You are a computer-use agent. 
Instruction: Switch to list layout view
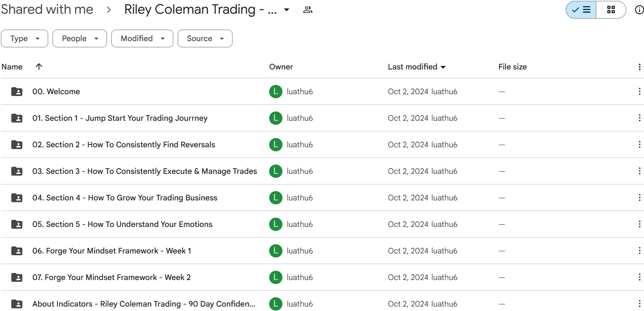click(x=581, y=10)
